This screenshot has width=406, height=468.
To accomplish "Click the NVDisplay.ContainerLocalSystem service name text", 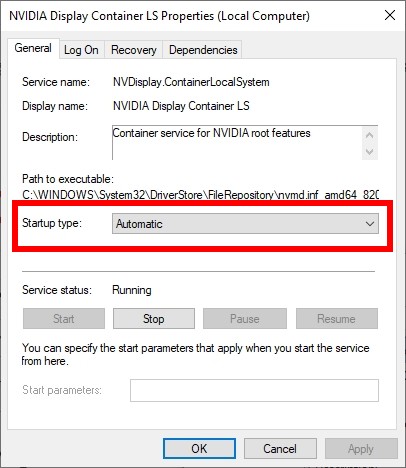I will pos(191,82).
